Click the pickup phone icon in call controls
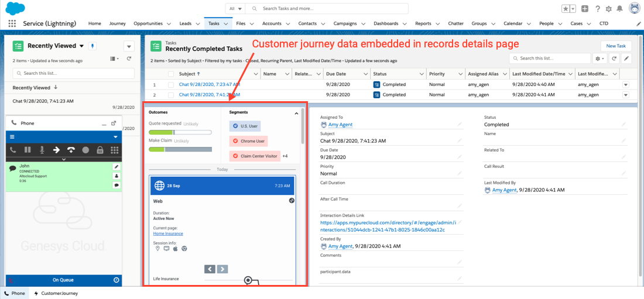 pyautogui.click(x=13, y=150)
